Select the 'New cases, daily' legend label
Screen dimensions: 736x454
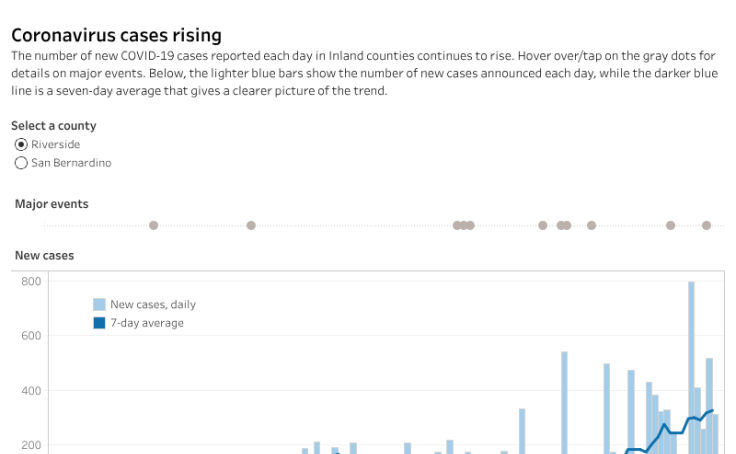tap(153, 304)
